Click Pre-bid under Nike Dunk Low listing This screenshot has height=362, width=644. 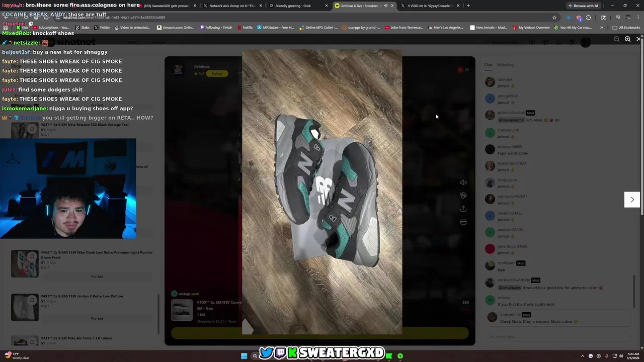97,277
